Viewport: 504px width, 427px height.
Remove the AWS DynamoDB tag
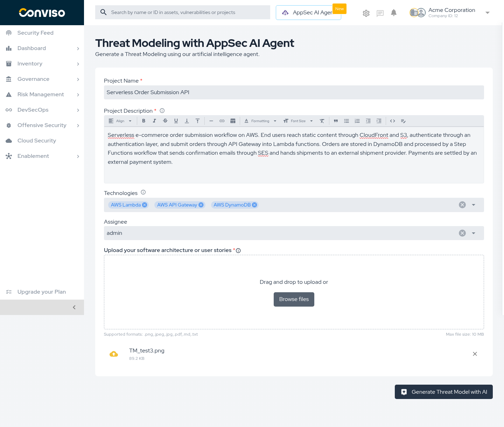254,205
